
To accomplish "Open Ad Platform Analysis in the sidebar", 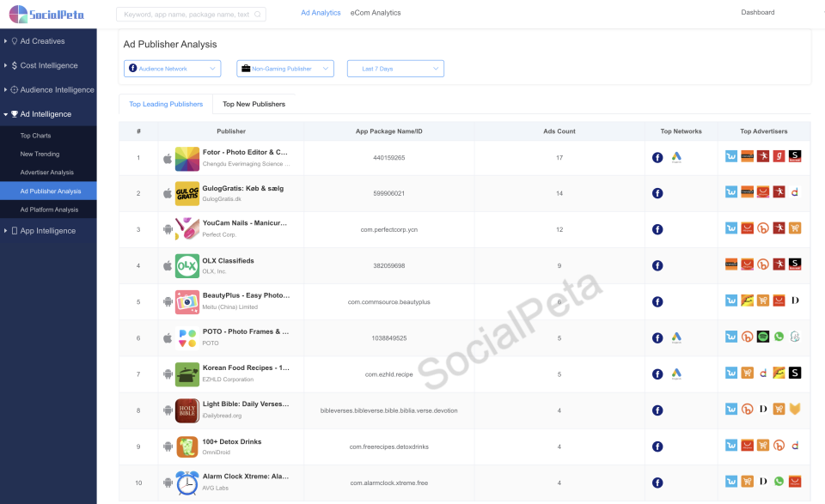I will (48, 209).
